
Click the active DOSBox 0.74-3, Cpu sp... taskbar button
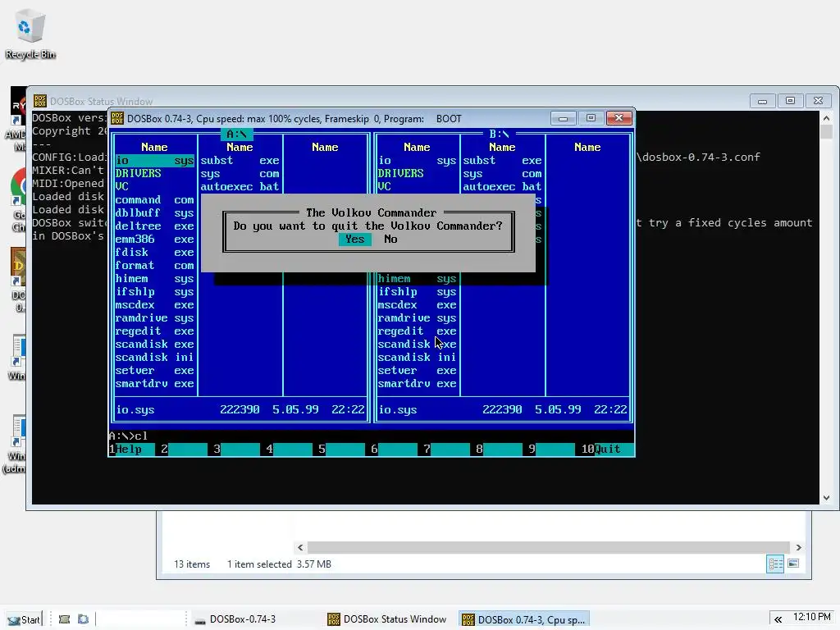click(524, 619)
